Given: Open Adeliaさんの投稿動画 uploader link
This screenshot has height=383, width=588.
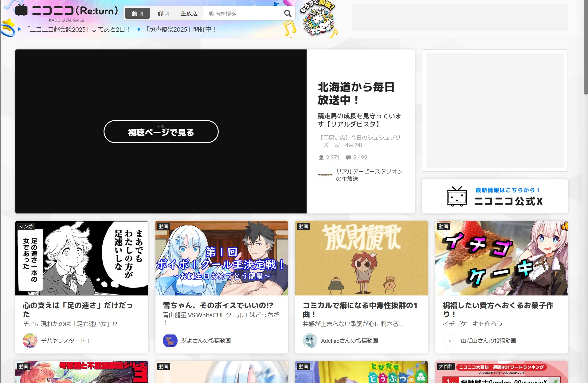Looking at the screenshot, I should tap(349, 341).
